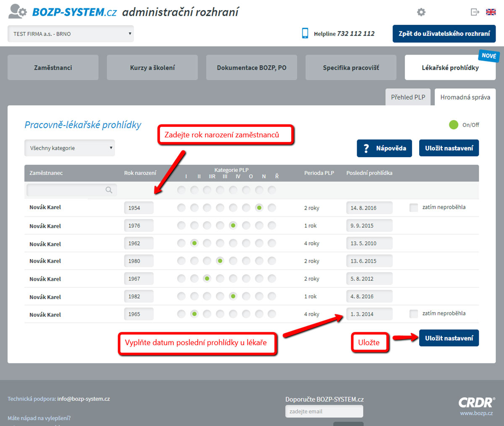Select category IV for employee born 1967

(233, 279)
